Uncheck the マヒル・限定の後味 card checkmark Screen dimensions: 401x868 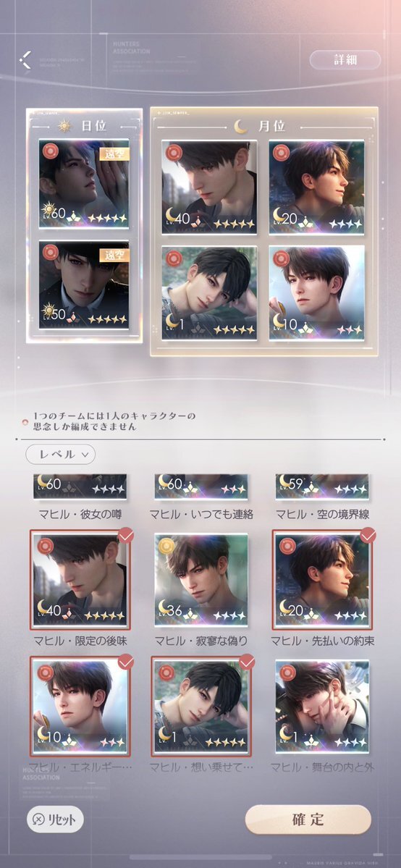pos(126,535)
